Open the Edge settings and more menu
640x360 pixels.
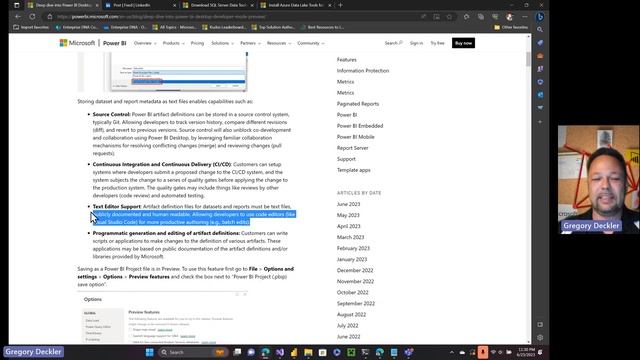click(x=525, y=17)
